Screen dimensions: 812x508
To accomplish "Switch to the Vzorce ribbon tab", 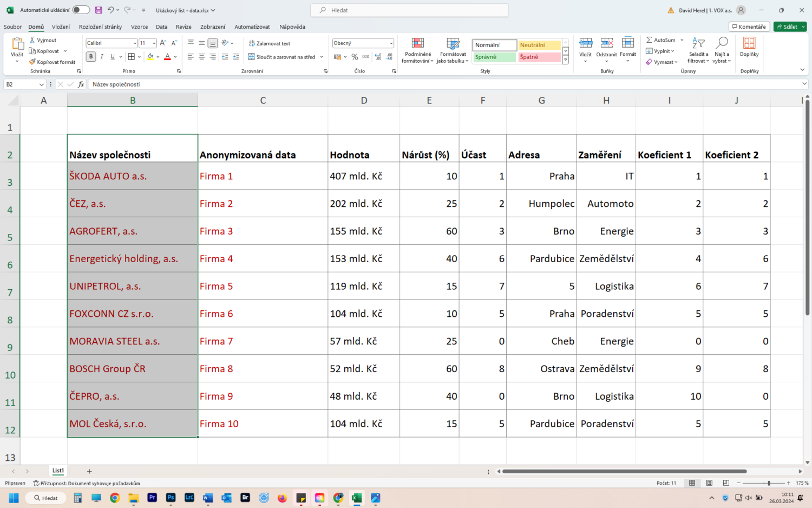I will [139, 27].
